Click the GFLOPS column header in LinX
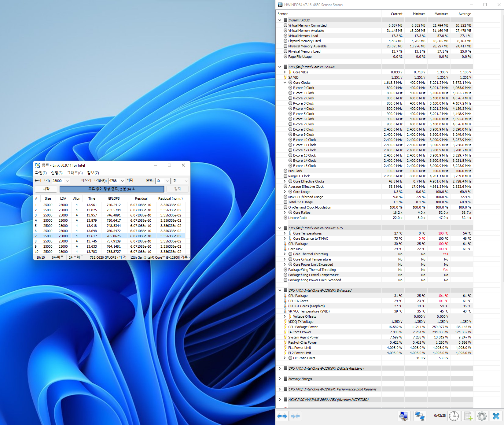The image size is (504, 425). [x=114, y=198]
